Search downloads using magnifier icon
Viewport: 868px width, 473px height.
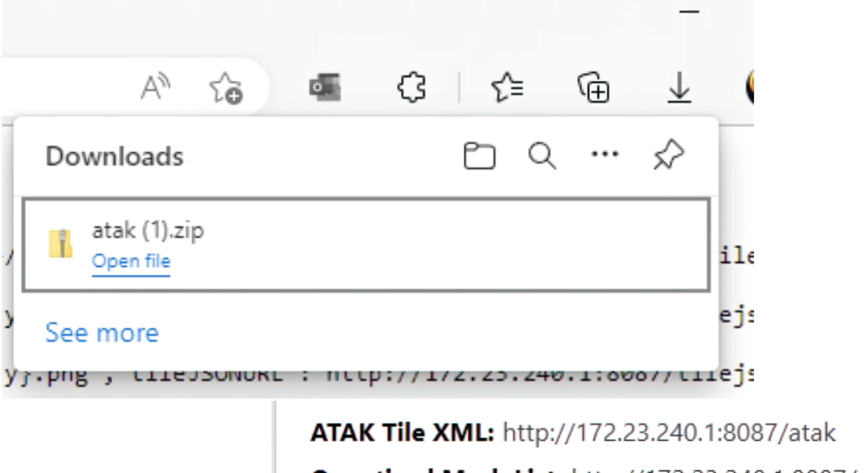coord(542,156)
